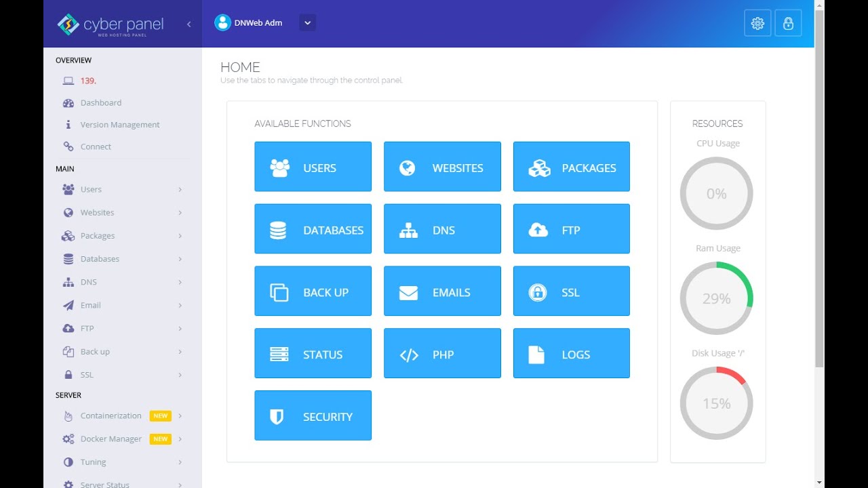Expand Containerization chevron in sidebar
This screenshot has width=868, height=488.
coord(180,416)
